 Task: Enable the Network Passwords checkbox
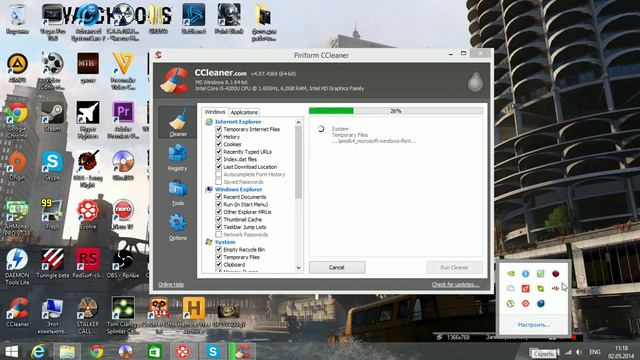tap(219, 234)
